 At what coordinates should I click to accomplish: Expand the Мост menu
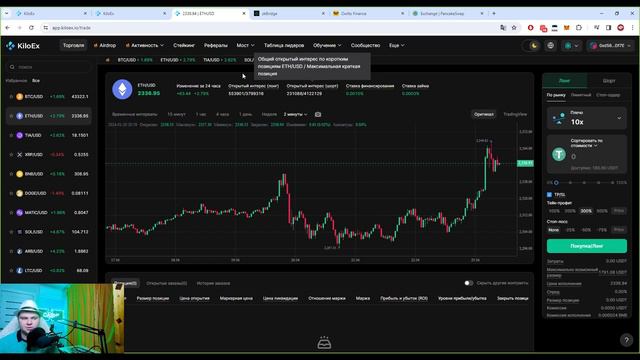245,45
